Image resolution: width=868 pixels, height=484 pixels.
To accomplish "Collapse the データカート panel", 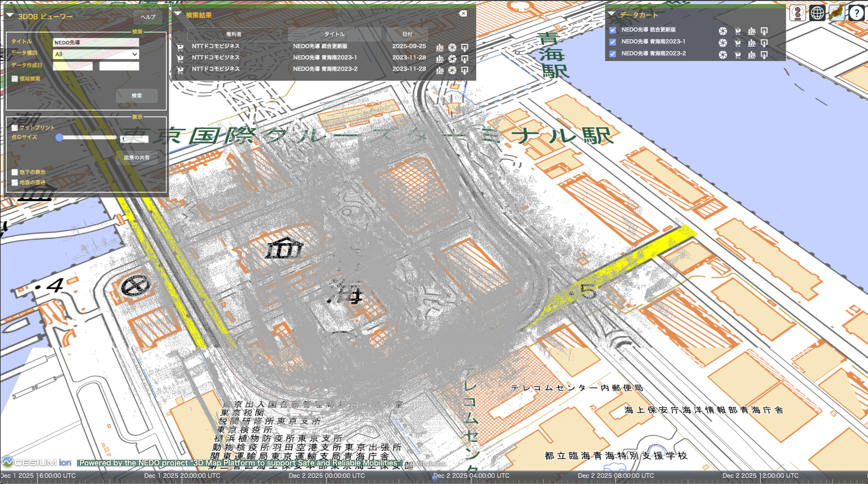I will pos(612,14).
